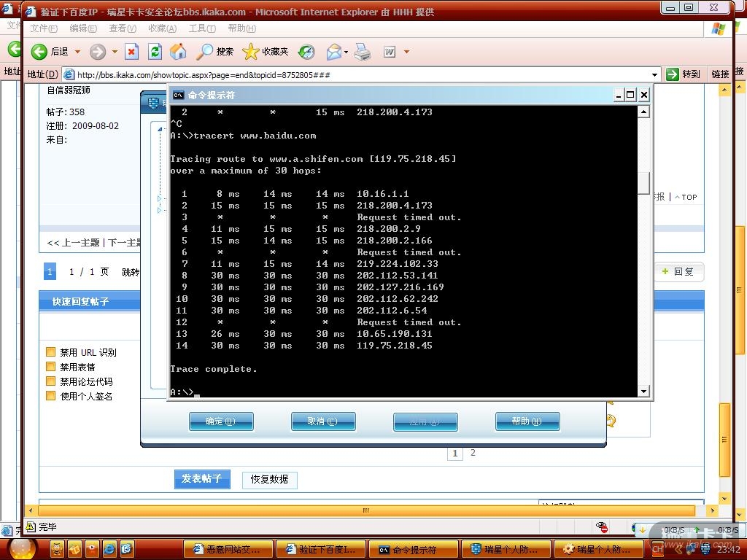The height and width of the screenshot is (560, 747).
Task: Click the Print icon in toolbar
Action: (x=363, y=51)
